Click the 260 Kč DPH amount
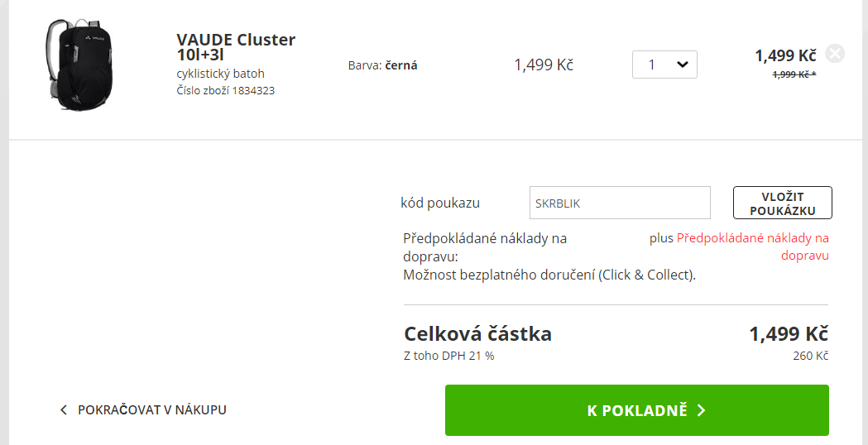This screenshot has height=445, width=868. click(x=810, y=356)
